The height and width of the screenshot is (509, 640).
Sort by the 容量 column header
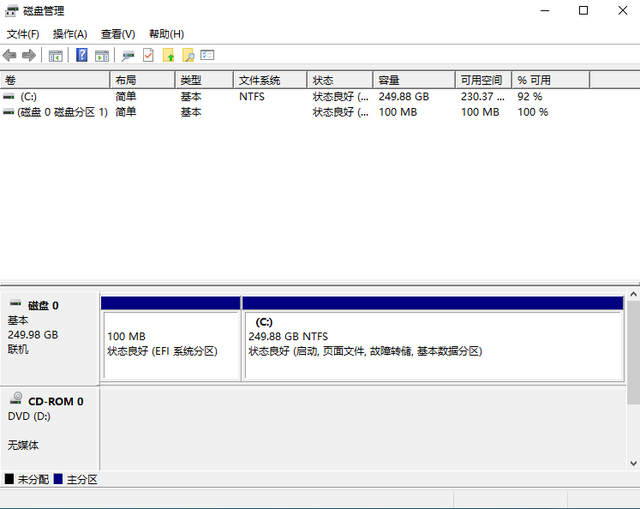tap(414, 80)
